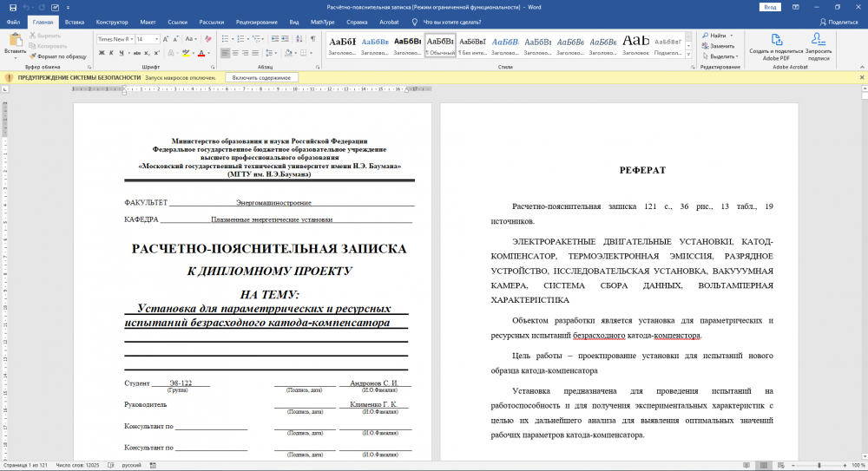Toggle bold (Ж) formatting

tap(102, 53)
